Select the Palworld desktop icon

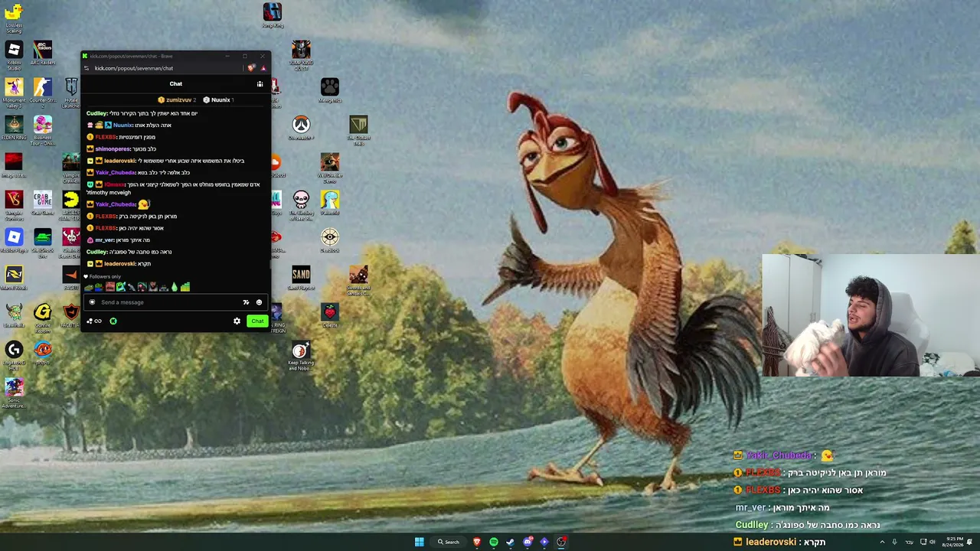(x=330, y=202)
